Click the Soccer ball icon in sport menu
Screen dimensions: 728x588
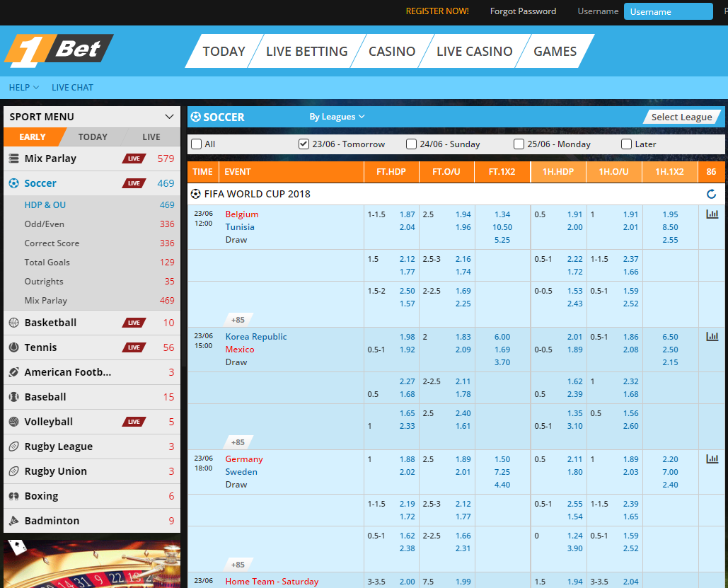click(14, 183)
